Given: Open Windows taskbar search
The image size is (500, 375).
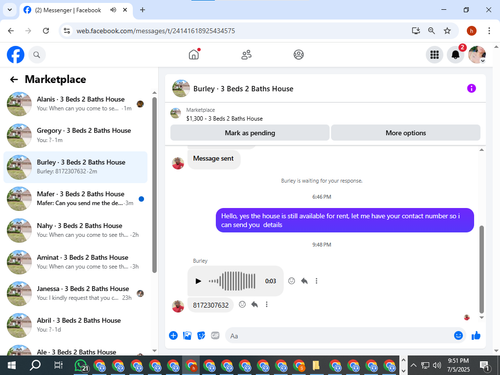Looking at the screenshot, I should [x=35, y=365].
